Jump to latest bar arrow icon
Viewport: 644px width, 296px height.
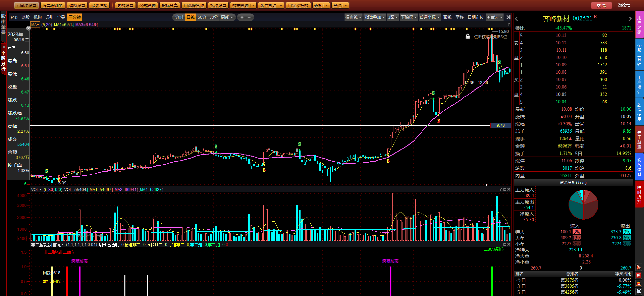point(508,17)
